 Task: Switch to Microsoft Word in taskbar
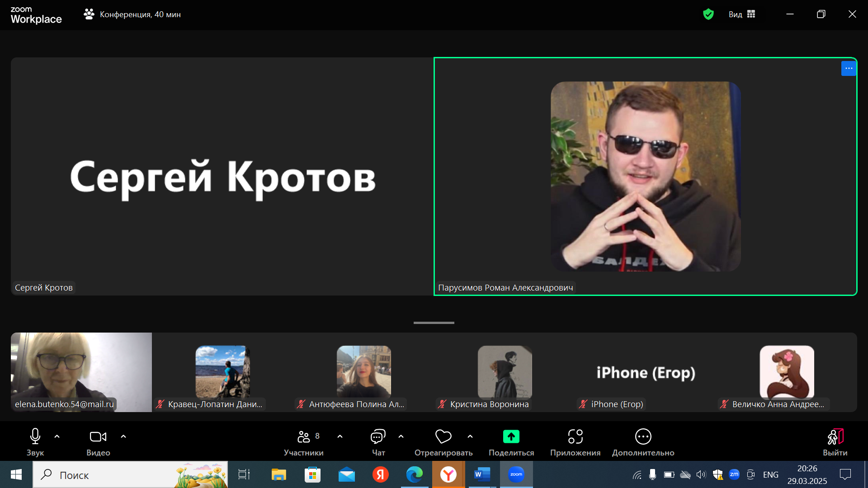pyautogui.click(x=482, y=474)
